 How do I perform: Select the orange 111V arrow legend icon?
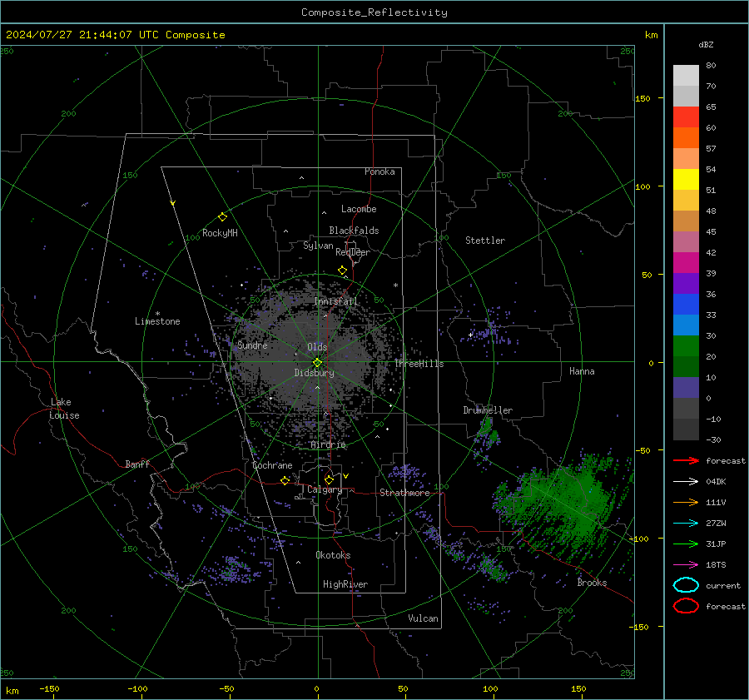(686, 502)
